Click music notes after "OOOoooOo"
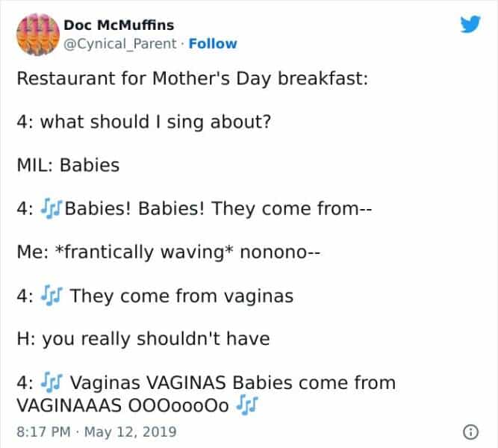Image resolution: width=498 pixels, height=448 pixels. [247, 405]
